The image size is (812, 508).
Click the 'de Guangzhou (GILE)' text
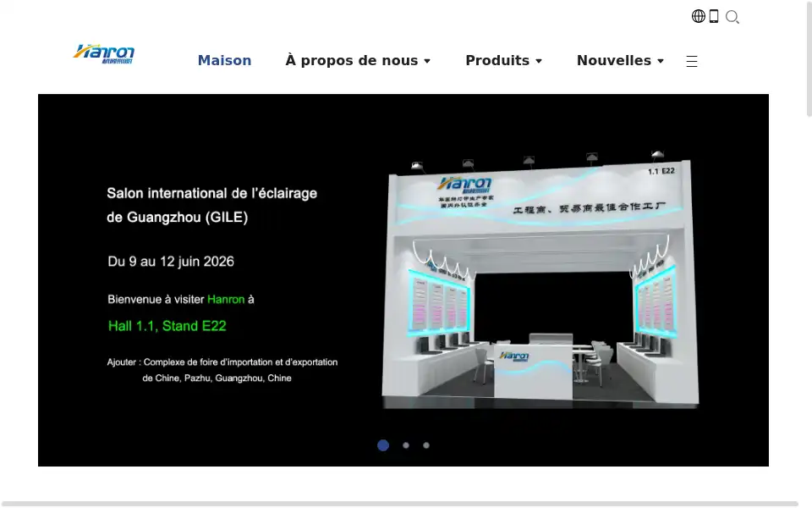177,218
